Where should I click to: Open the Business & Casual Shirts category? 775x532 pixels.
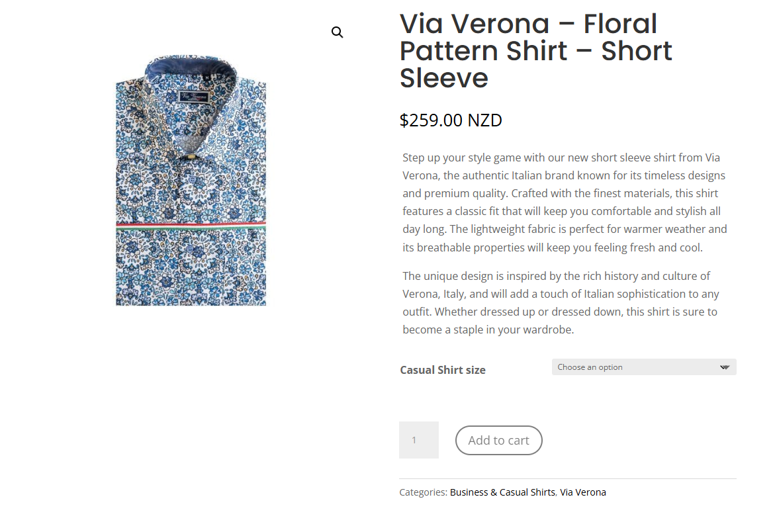coord(502,492)
